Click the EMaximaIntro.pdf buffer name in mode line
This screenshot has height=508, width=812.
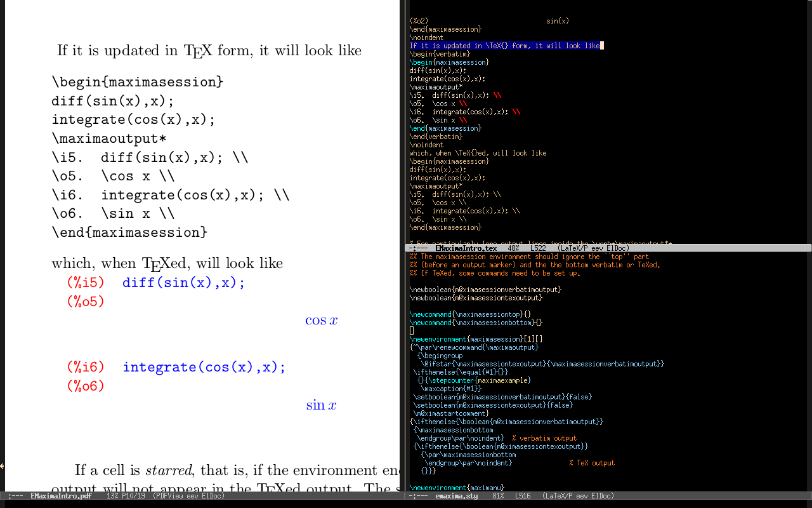point(61,496)
